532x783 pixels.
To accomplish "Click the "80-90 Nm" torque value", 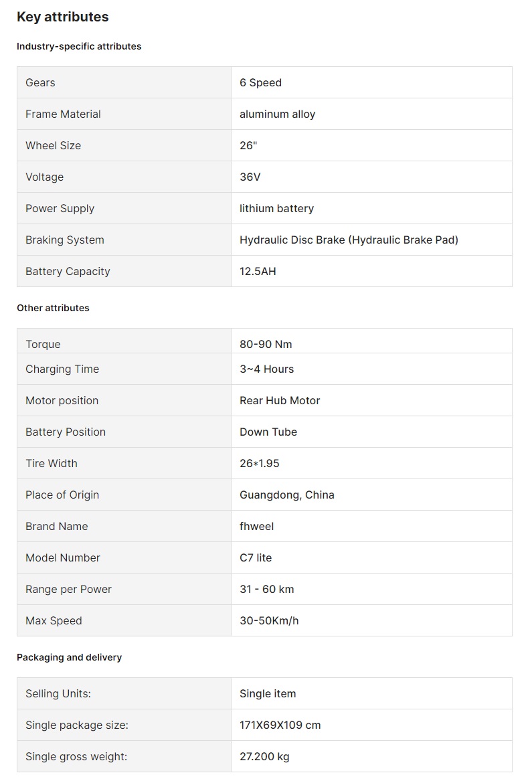I will click(266, 345).
